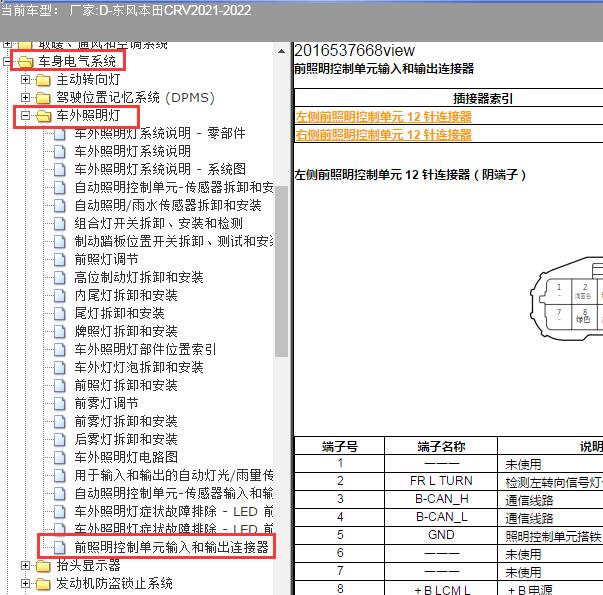The image size is (603, 595).
Task: Select the 主动转向灯 tree label
Action: coord(88,79)
